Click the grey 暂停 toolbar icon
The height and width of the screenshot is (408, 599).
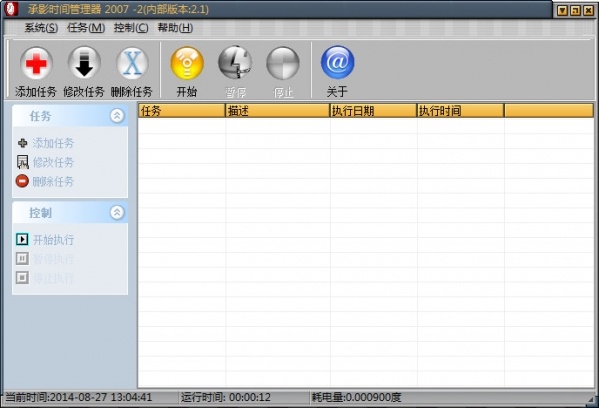tap(235, 63)
